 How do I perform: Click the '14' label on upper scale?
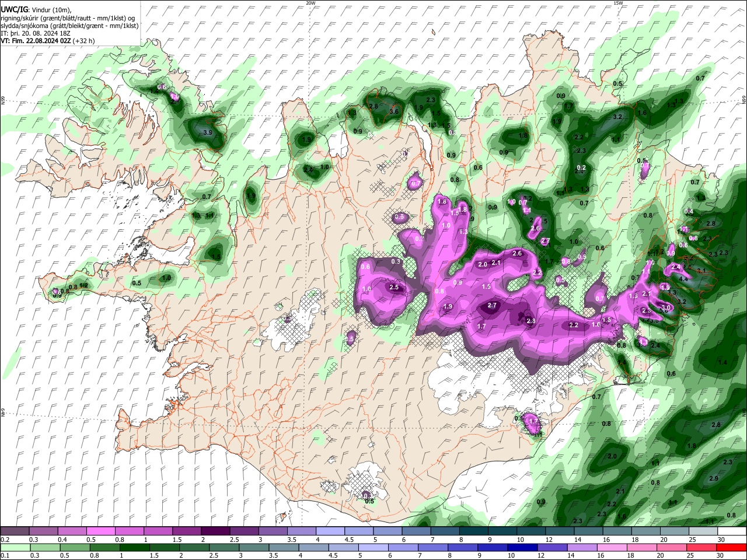click(577, 540)
